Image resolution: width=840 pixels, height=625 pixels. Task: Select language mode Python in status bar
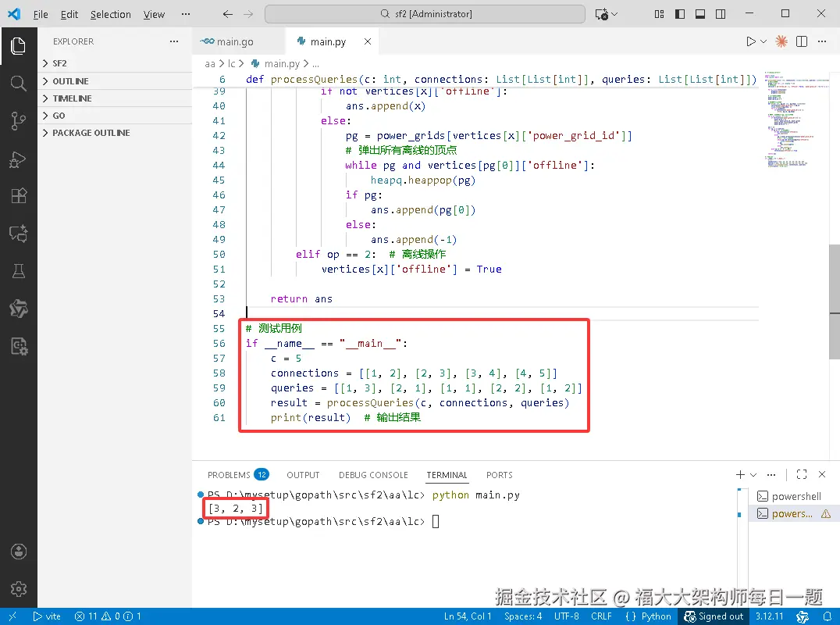(656, 616)
